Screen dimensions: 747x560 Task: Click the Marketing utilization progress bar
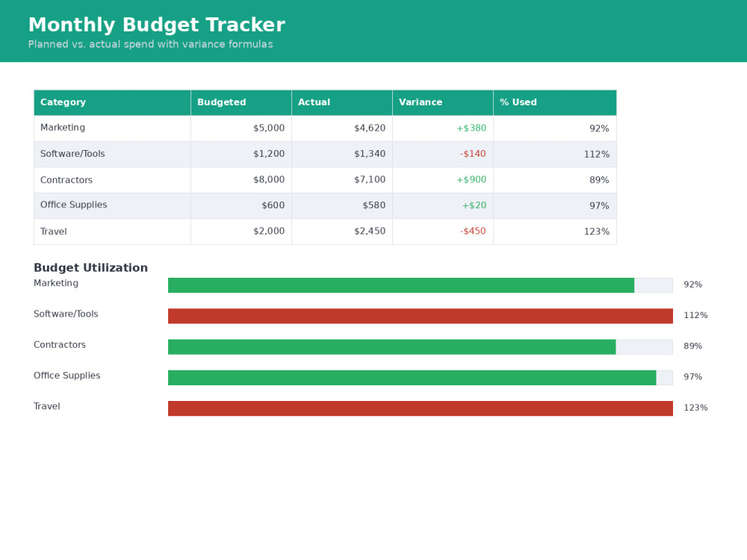tap(420, 285)
